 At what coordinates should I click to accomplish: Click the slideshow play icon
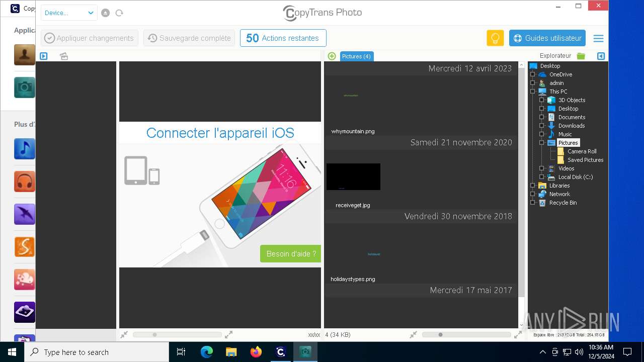(44, 56)
